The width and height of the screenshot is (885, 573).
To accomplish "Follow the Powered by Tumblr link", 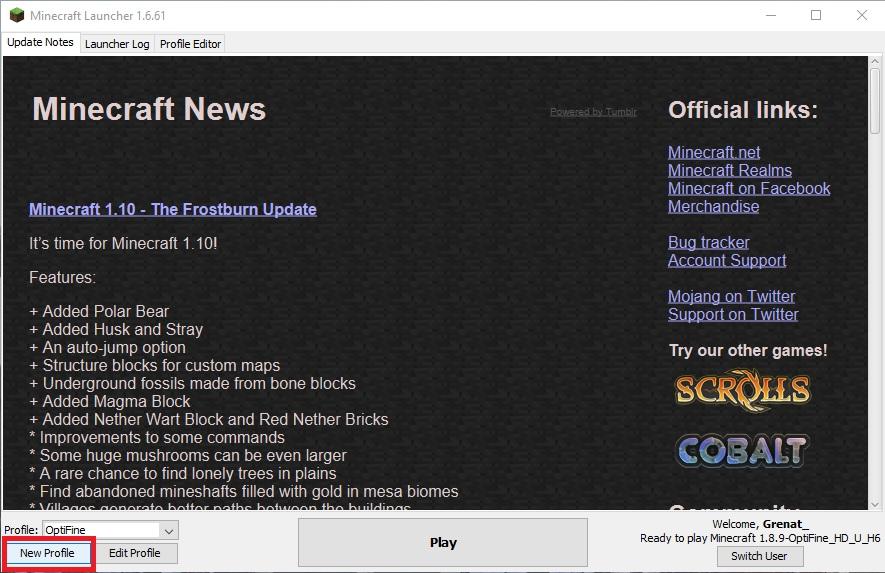I will (x=593, y=112).
